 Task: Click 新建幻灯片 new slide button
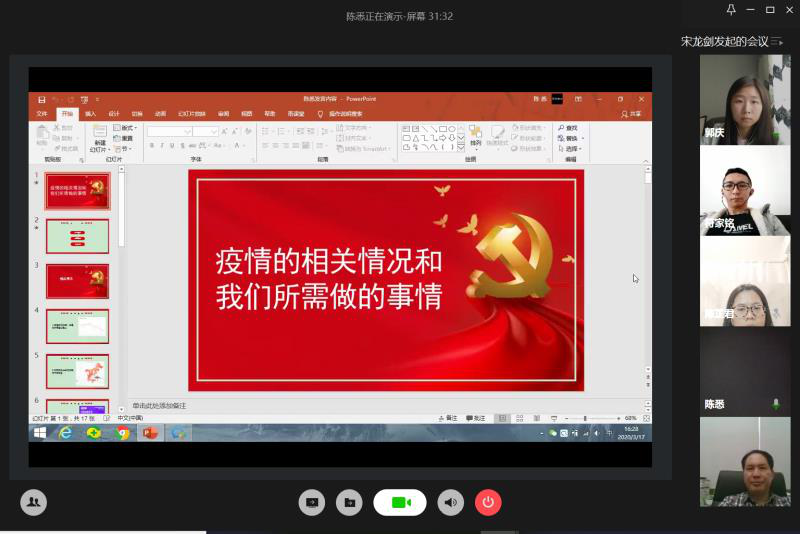[100, 138]
